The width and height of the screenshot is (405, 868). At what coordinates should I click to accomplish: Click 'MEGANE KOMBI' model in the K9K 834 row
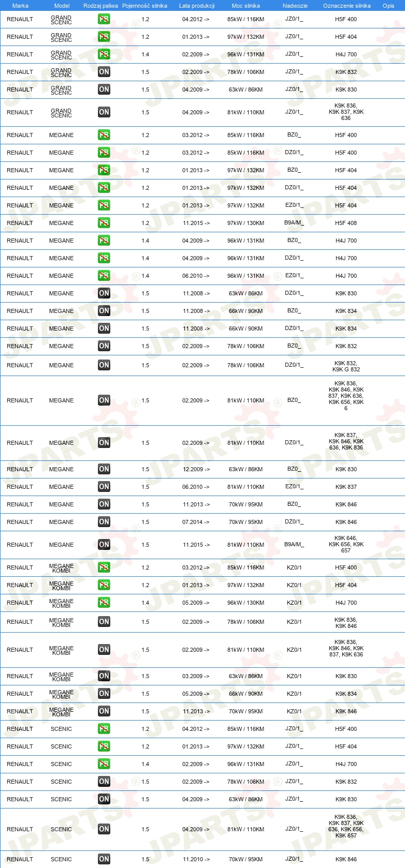(x=61, y=694)
